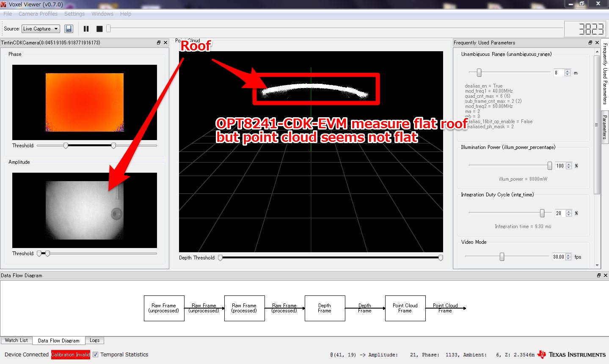Screen dimensions: 609x364
Task: Click the Device Connected status text
Action: 27,355
